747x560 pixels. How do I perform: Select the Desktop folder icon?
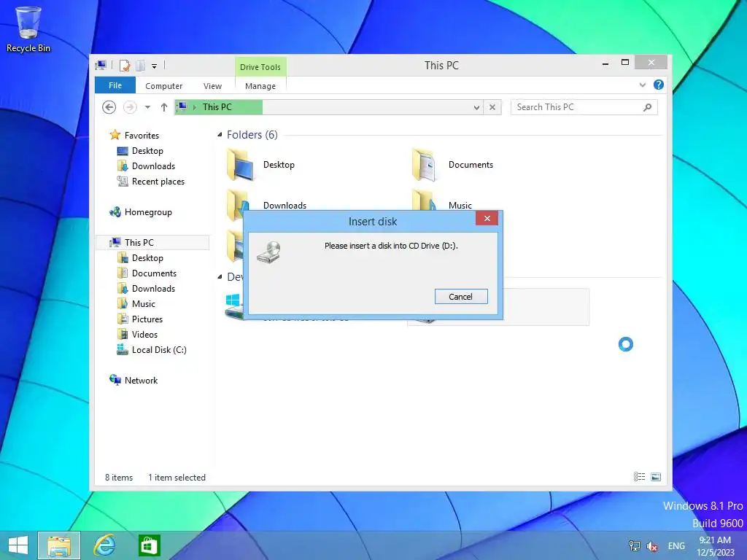click(x=240, y=165)
